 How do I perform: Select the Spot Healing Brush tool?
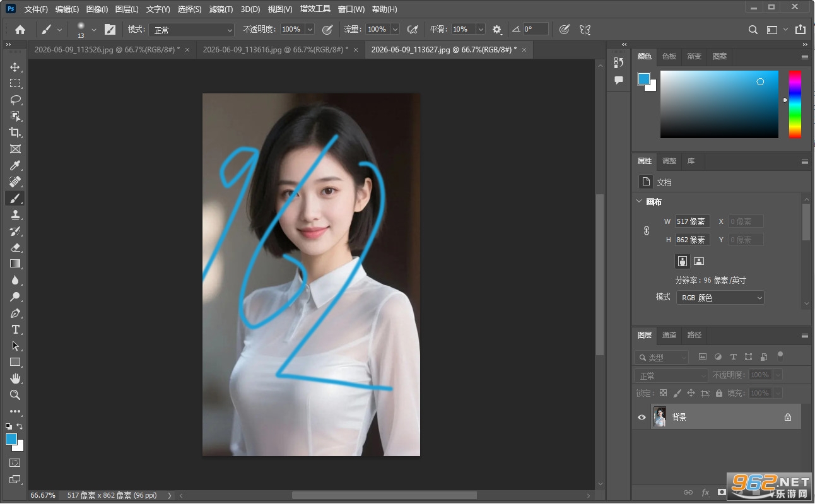[15, 182]
